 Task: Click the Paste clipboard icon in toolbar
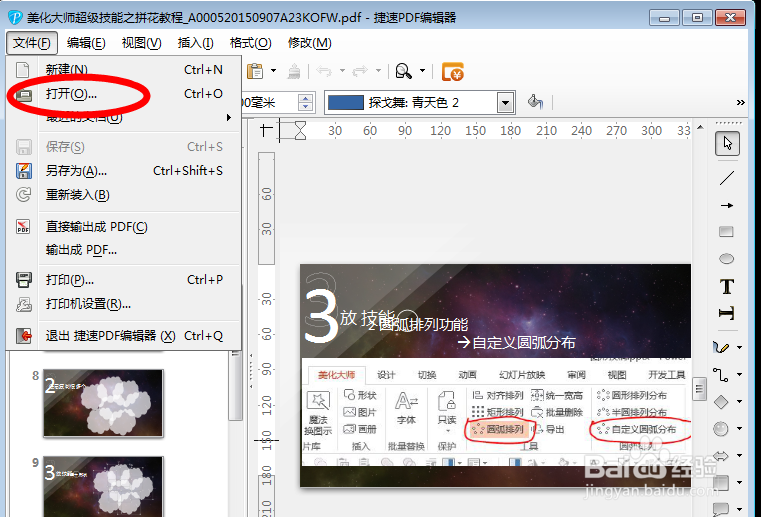pyautogui.click(x=255, y=71)
